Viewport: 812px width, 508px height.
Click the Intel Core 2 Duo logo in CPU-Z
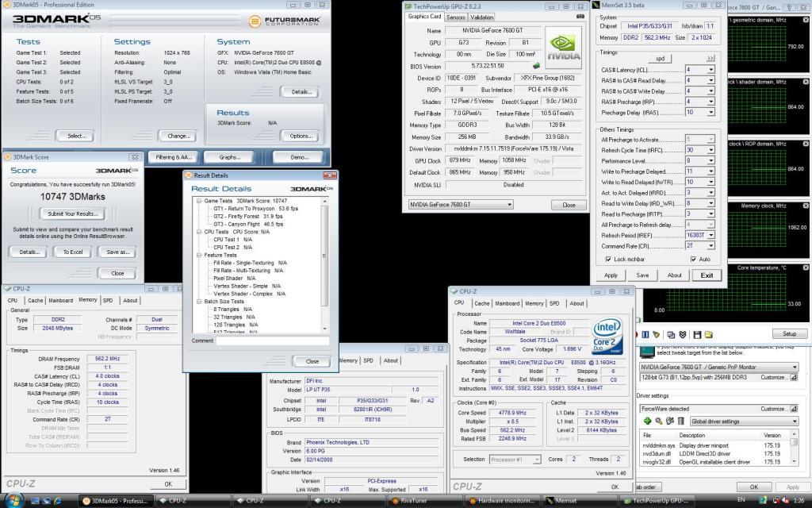click(607, 336)
